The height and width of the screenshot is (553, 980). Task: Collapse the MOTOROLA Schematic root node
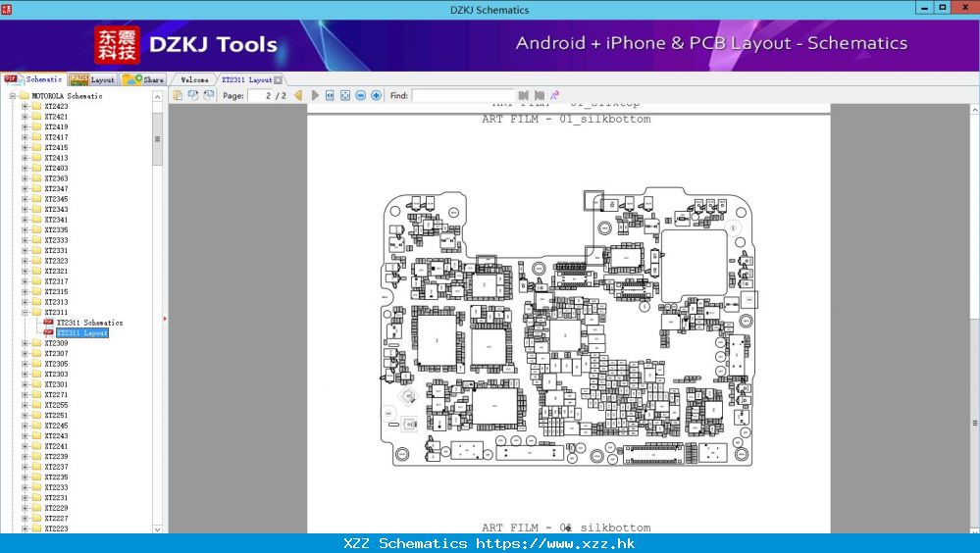(x=13, y=96)
